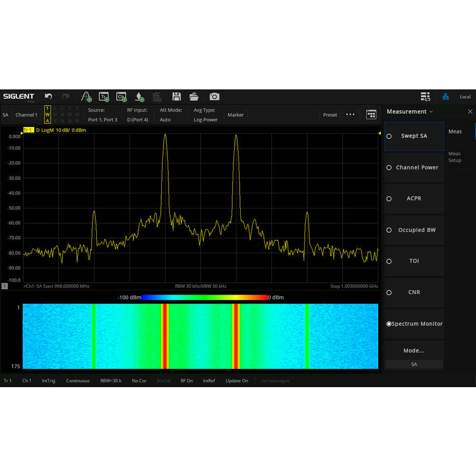Viewport: 476px width, 476px height.
Task: Open a file with the folder icon
Action: pos(194,97)
